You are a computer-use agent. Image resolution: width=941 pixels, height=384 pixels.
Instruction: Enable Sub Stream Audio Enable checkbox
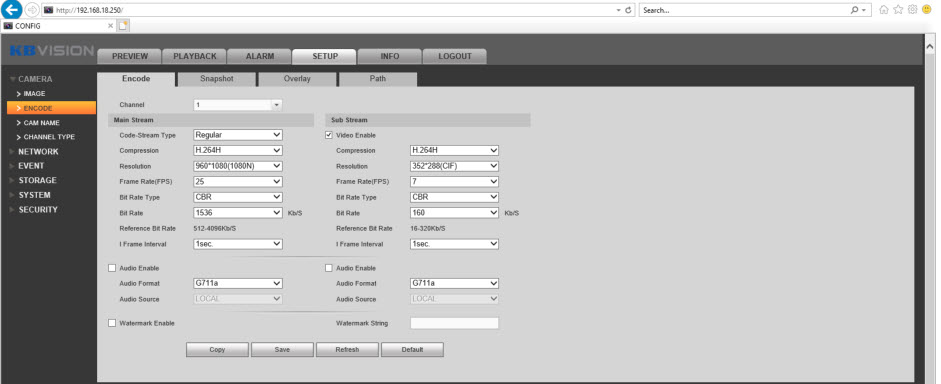pos(328,268)
